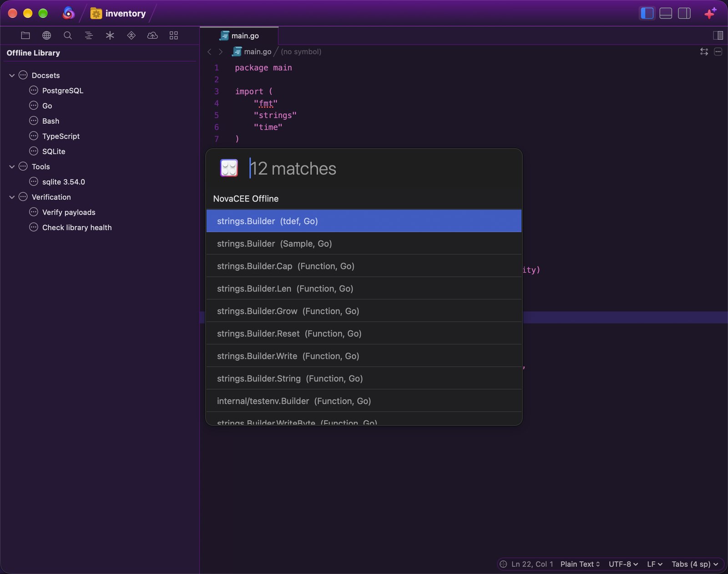Open the asterisk Clips sidebar icon

[110, 35]
